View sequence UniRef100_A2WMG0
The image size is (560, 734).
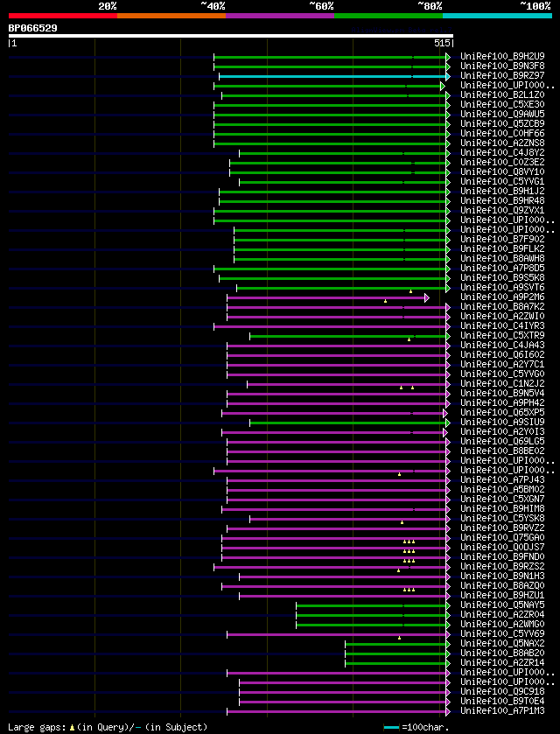502,626
